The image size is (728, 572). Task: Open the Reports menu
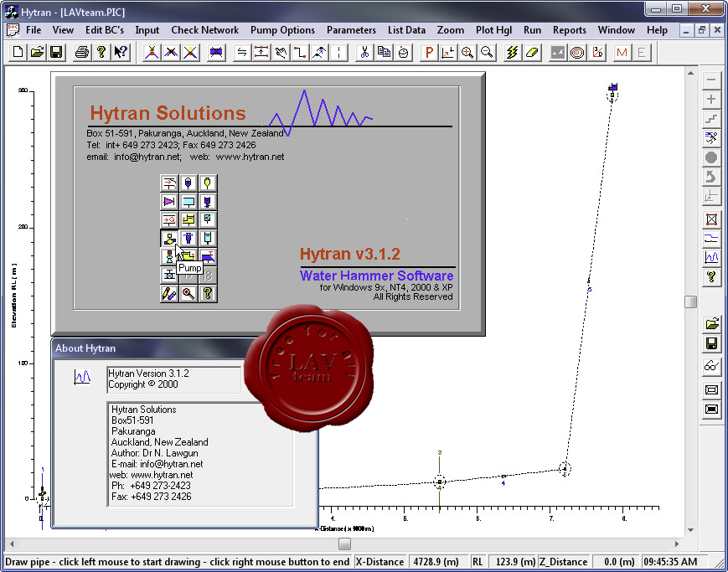point(570,30)
